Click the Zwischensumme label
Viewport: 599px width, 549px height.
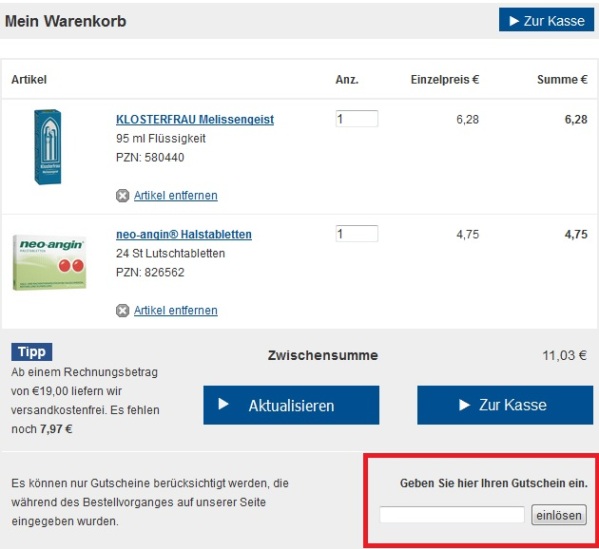pos(323,355)
